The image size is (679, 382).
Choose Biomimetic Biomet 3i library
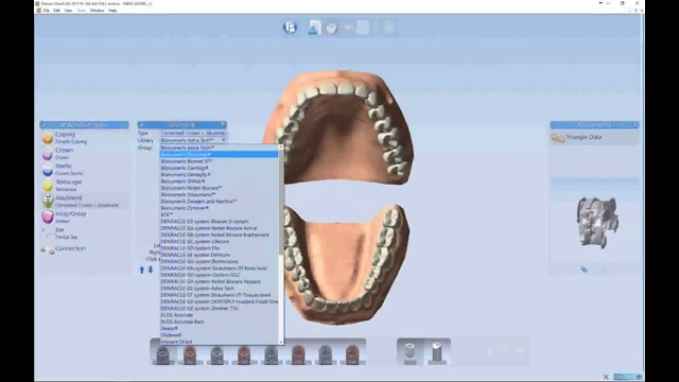(x=186, y=161)
